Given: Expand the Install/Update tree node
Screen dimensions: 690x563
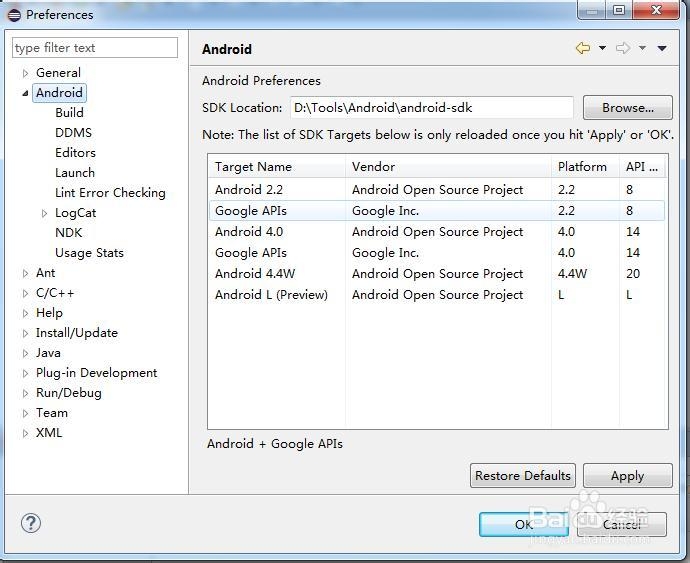Looking at the screenshot, I should pos(26,334).
